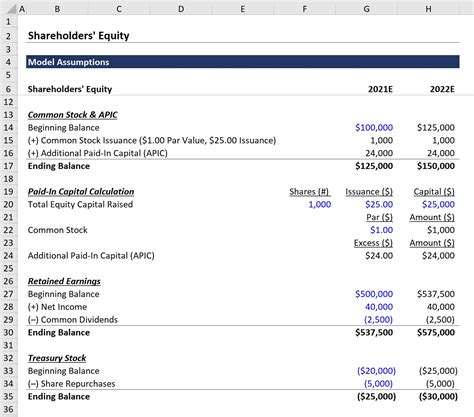Click the Shareholders' Equity title cell
474x417 pixels.
click(x=78, y=36)
